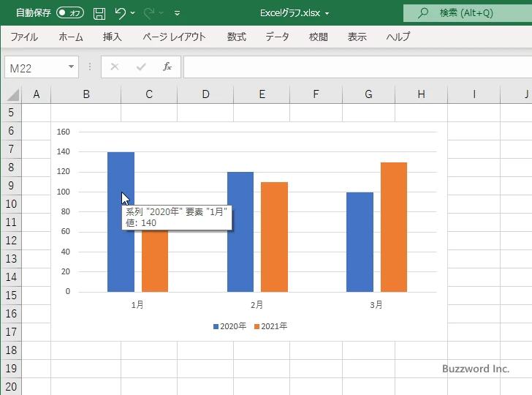Click the orange 2021年 bar for 3月
This screenshot has width=532, height=395.
394,227
